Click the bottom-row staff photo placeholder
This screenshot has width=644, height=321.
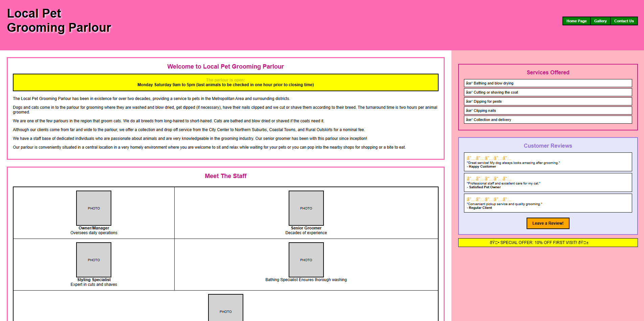[x=225, y=309]
